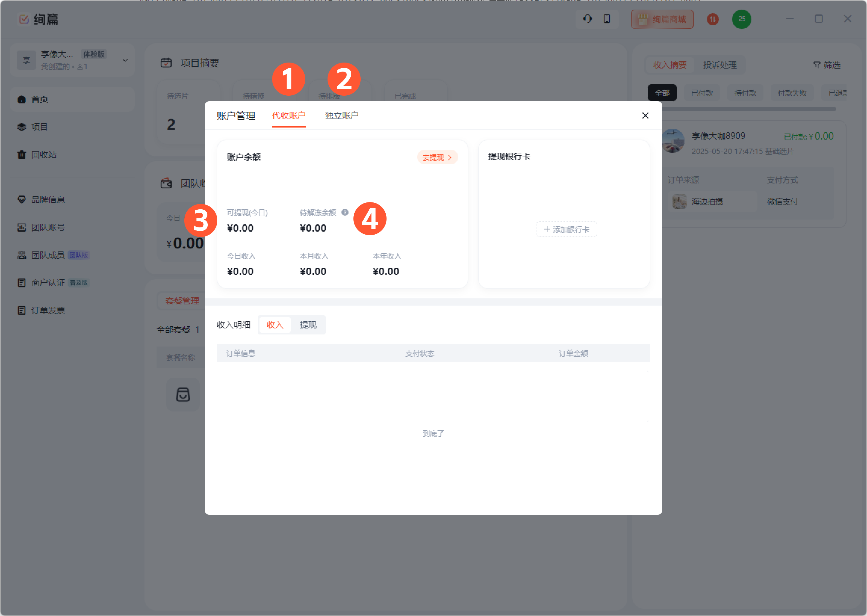
Task: Open 首页 in the sidebar
Action: click(39, 99)
